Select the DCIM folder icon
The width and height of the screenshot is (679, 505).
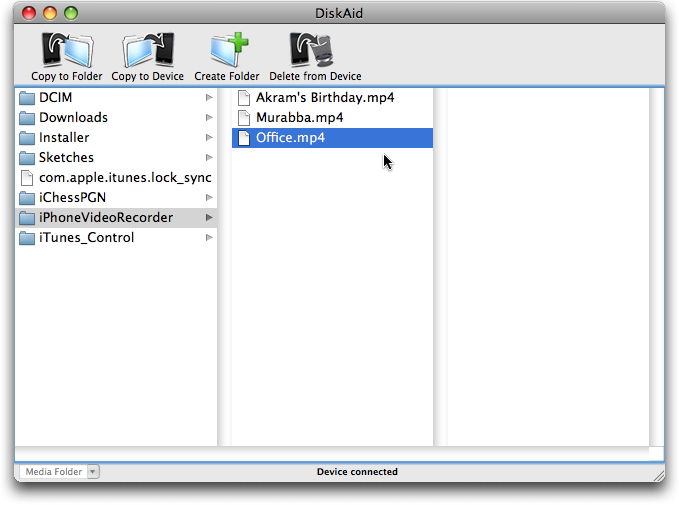pyautogui.click(x=27, y=98)
